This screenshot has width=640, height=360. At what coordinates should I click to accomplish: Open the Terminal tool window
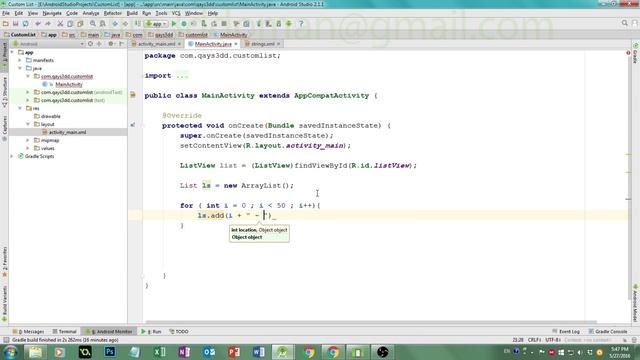point(64,331)
